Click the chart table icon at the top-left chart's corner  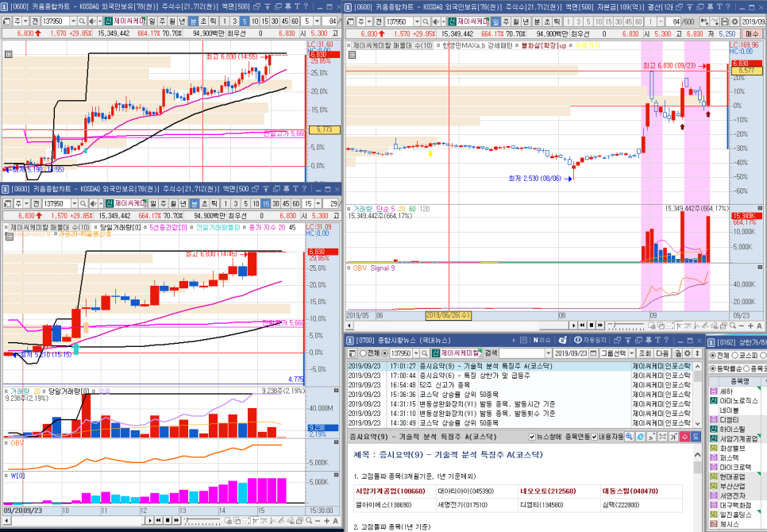coord(8,54)
